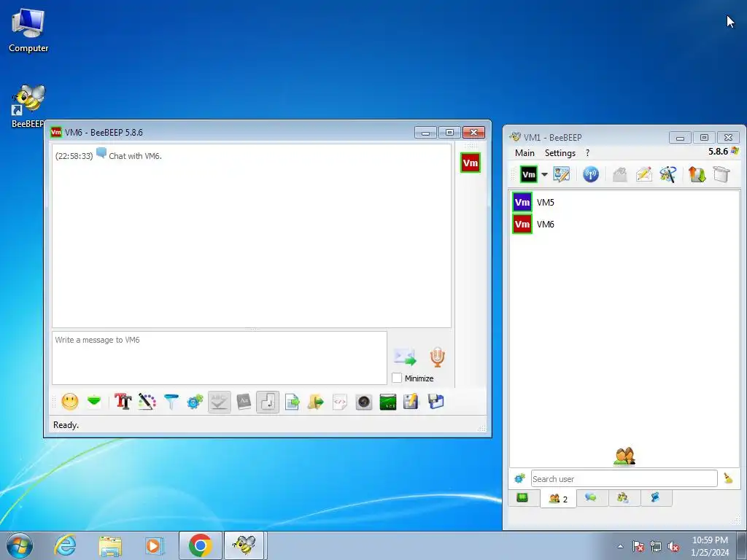This screenshot has height=560, width=747.
Task: Open Chrome from the taskbar
Action: pyautogui.click(x=200, y=545)
